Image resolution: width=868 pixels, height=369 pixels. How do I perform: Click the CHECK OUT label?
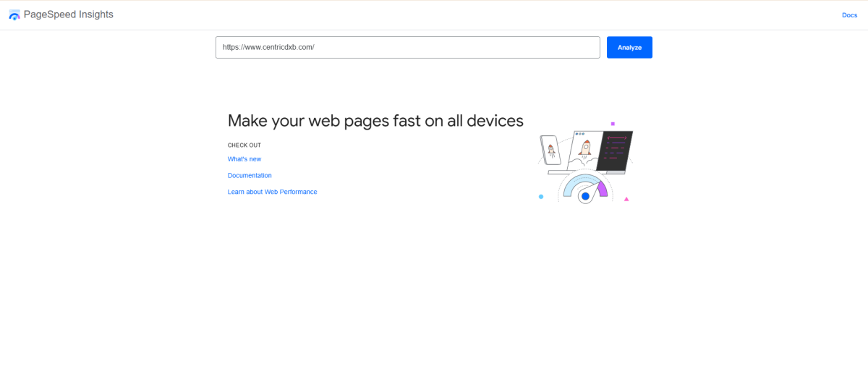pyautogui.click(x=244, y=145)
